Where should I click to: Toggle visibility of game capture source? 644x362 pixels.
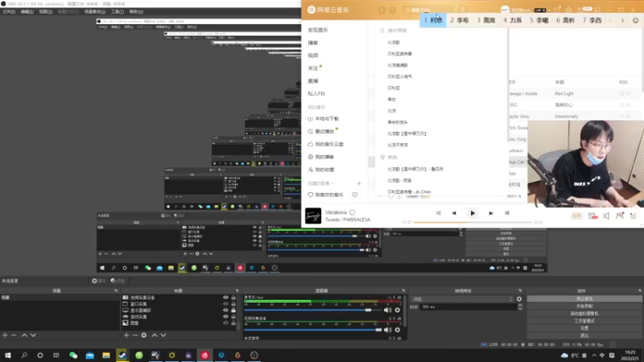tap(225, 317)
